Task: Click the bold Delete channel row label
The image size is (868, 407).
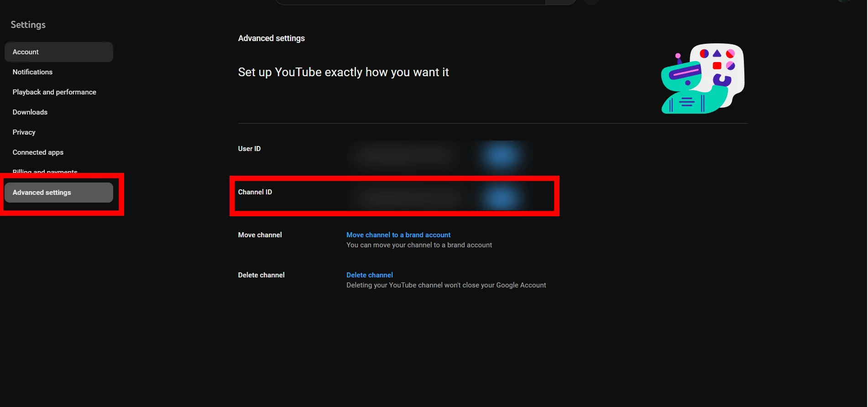Action: pyautogui.click(x=261, y=275)
